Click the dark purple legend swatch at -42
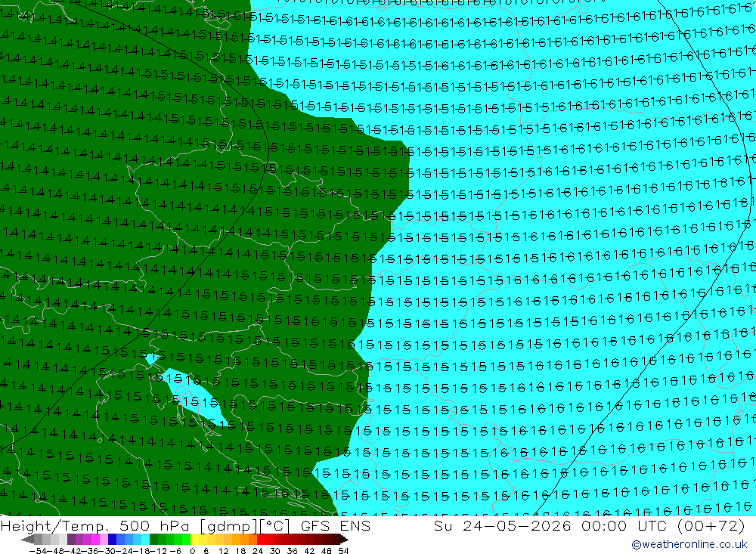The image size is (756, 554). coord(71,539)
